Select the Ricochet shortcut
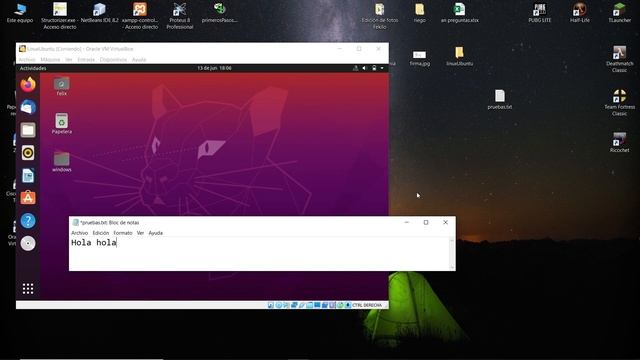Screen dimensions: 640x360 coord(620,142)
